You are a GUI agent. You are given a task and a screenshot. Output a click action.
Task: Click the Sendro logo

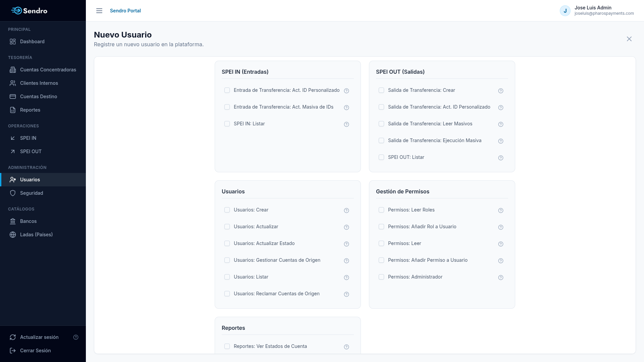(29, 11)
